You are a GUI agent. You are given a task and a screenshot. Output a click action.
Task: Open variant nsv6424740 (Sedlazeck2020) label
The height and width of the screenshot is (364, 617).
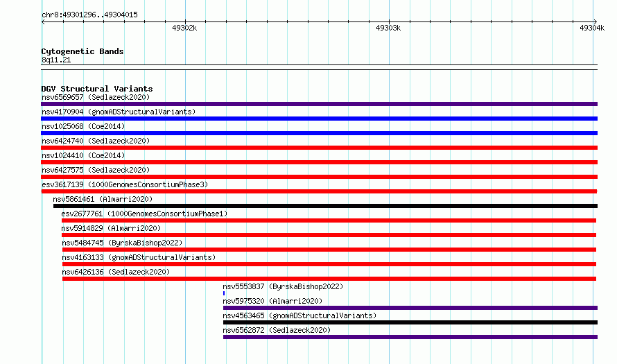point(96,141)
